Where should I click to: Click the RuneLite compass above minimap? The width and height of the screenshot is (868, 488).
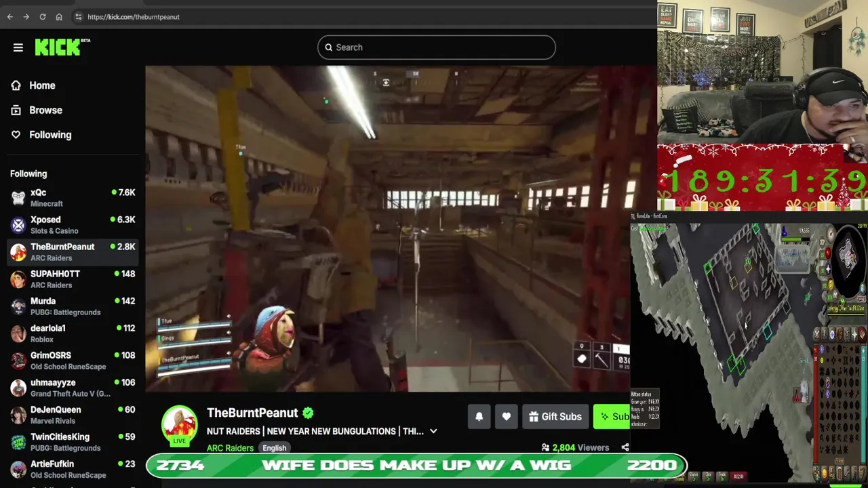831,233
